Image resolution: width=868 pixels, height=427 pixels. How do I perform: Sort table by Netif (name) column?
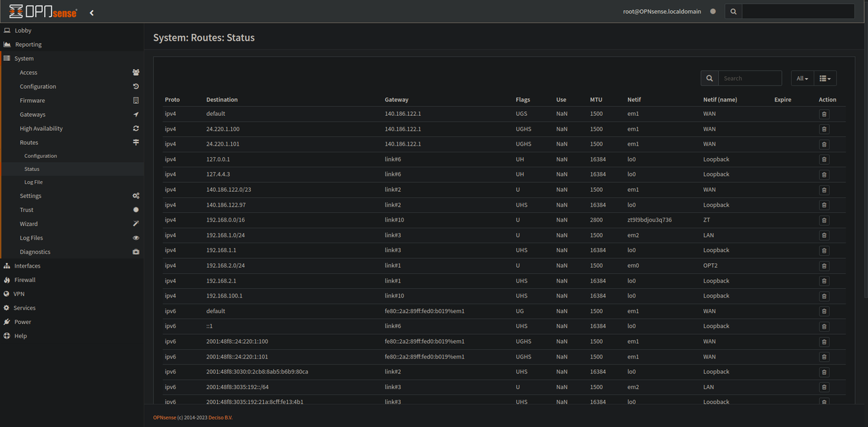pyautogui.click(x=720, y=100)
